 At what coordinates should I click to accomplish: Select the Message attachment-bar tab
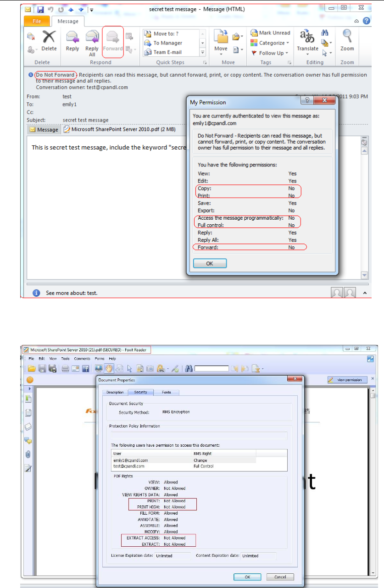tap(44, 129)
